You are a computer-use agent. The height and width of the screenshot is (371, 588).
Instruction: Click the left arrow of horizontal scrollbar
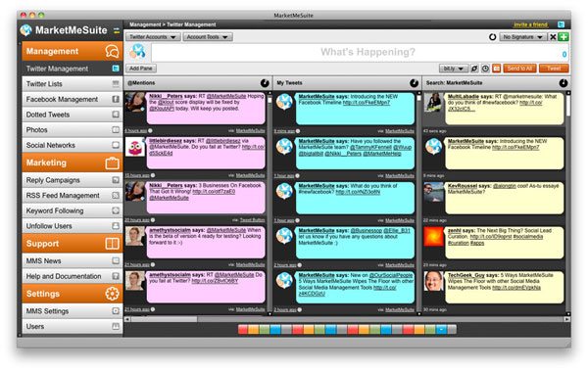tap(127, 319)
